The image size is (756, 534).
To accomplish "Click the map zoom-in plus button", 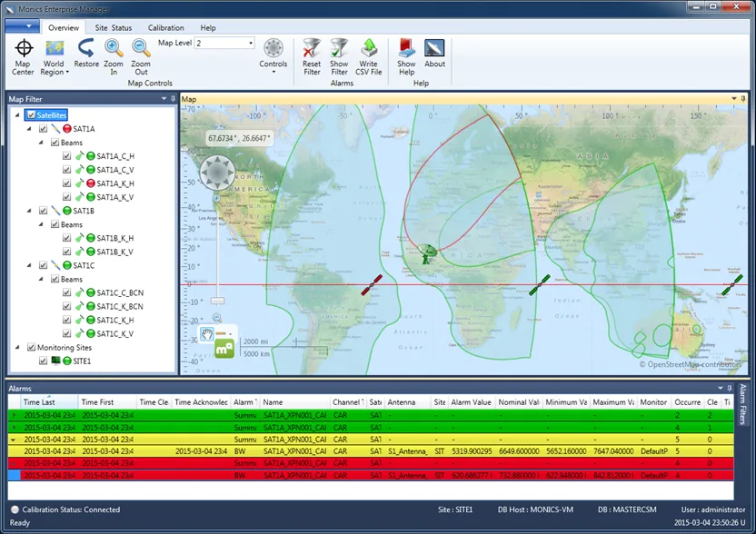I will (x=216, y=198).
